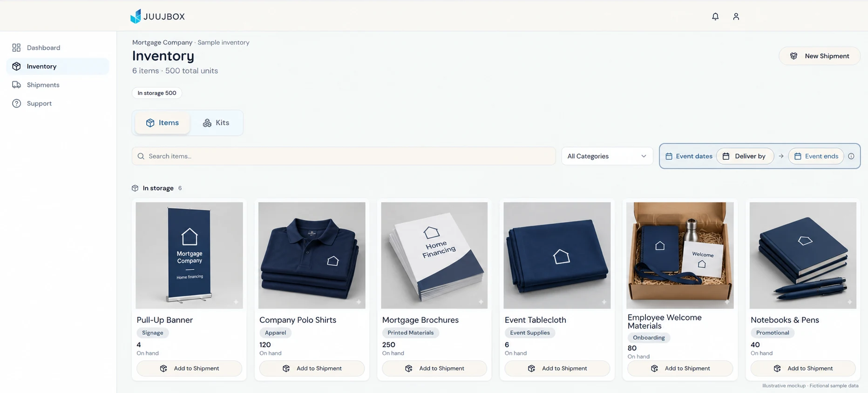Open the notifications bell

(x=715, y=16)
